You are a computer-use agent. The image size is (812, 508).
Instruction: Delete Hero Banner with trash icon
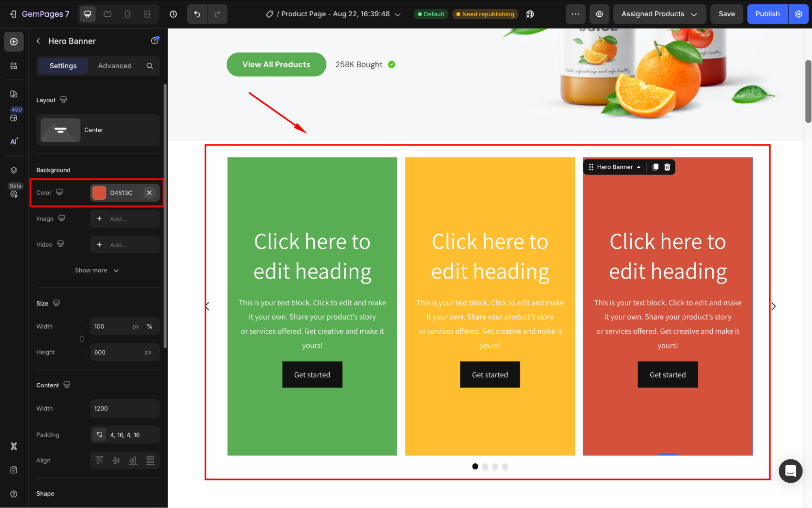tap(667, 167)
